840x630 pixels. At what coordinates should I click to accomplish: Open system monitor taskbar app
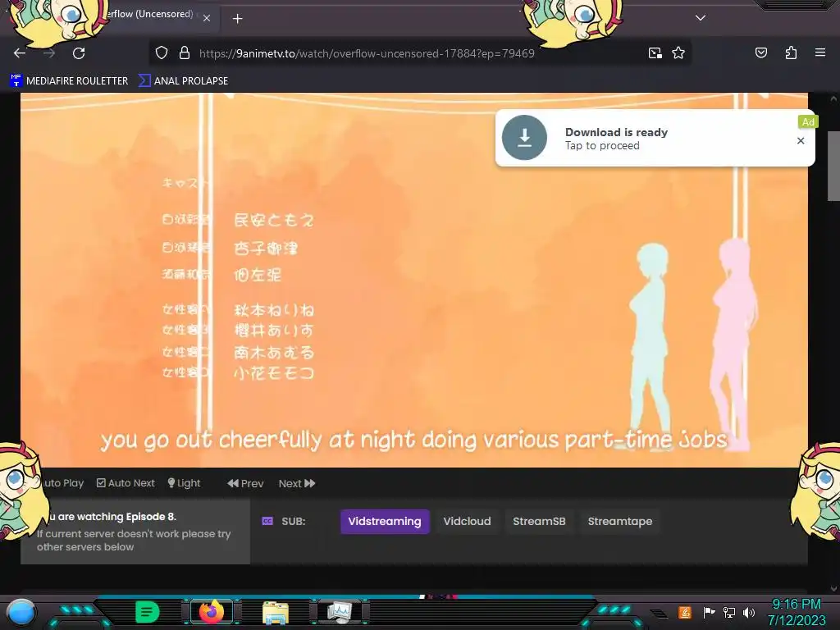[x=340, y=612]
